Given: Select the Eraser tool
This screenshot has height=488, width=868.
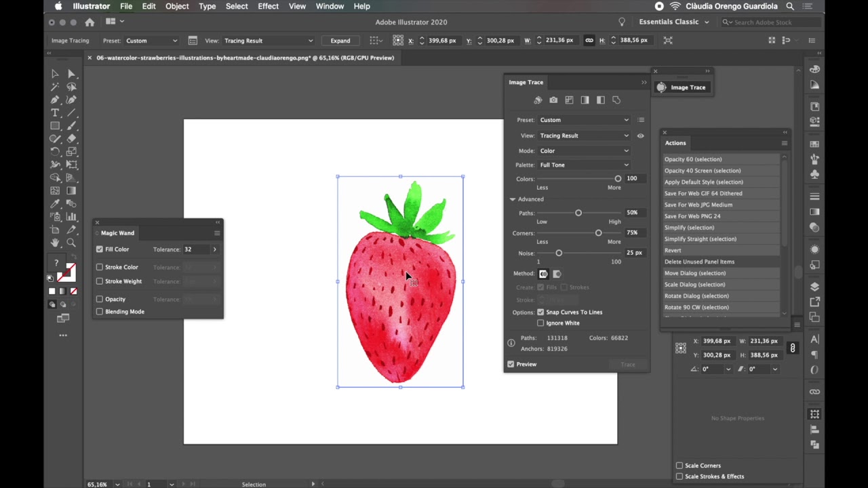Looking at the screenshot, I should [71, 138].
